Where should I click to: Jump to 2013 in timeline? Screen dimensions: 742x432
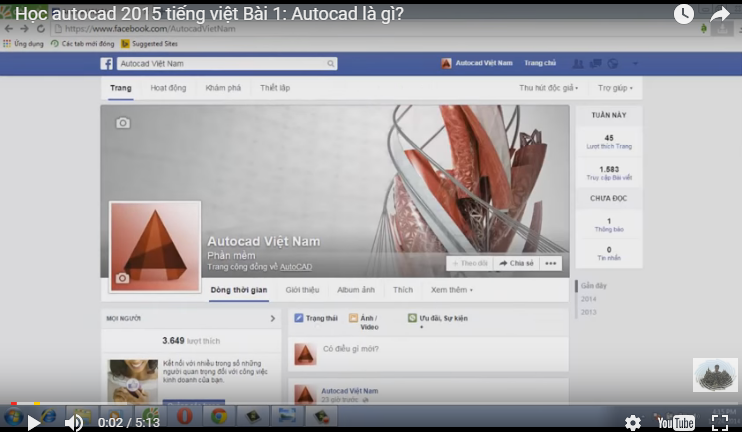[589, 312]
